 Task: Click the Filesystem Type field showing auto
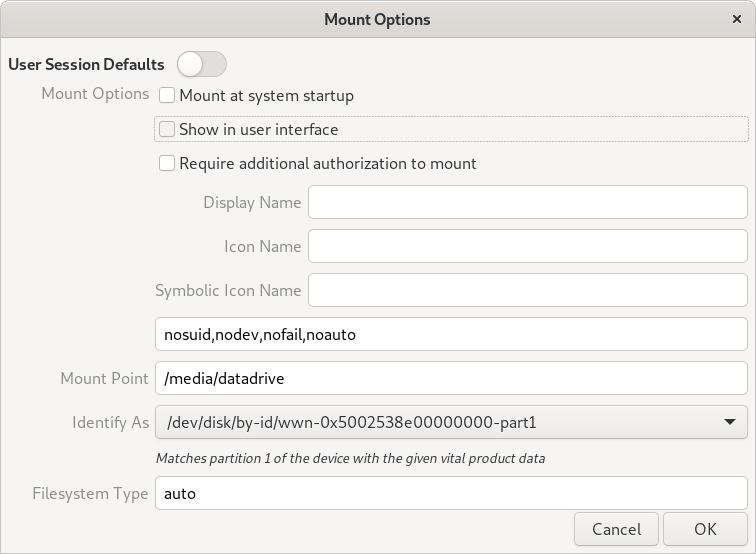(451, 493)
